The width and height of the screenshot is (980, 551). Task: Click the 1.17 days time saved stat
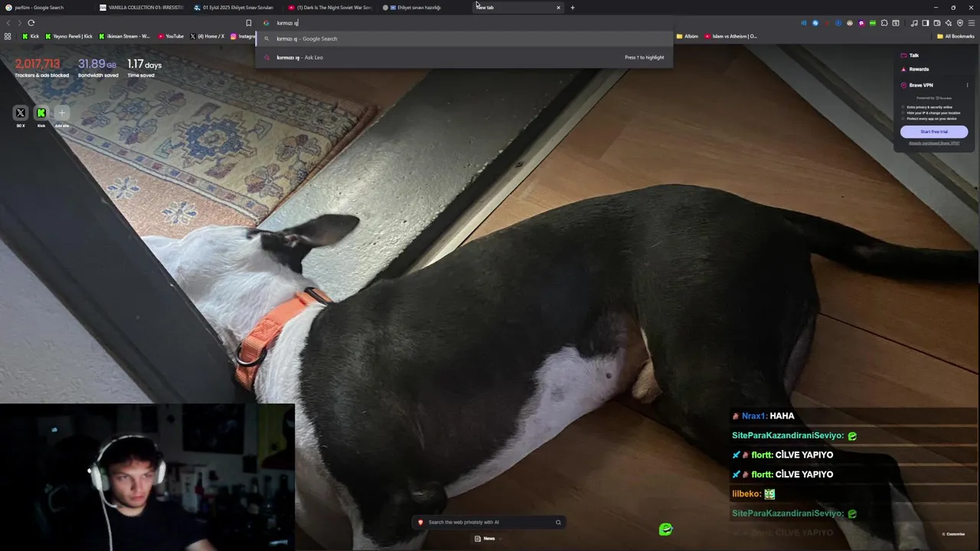tap(144, 67)
